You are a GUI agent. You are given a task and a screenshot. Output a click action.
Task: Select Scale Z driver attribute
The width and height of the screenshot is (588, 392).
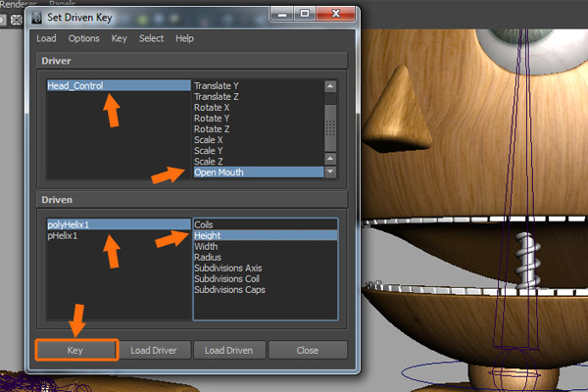[258, 162]
